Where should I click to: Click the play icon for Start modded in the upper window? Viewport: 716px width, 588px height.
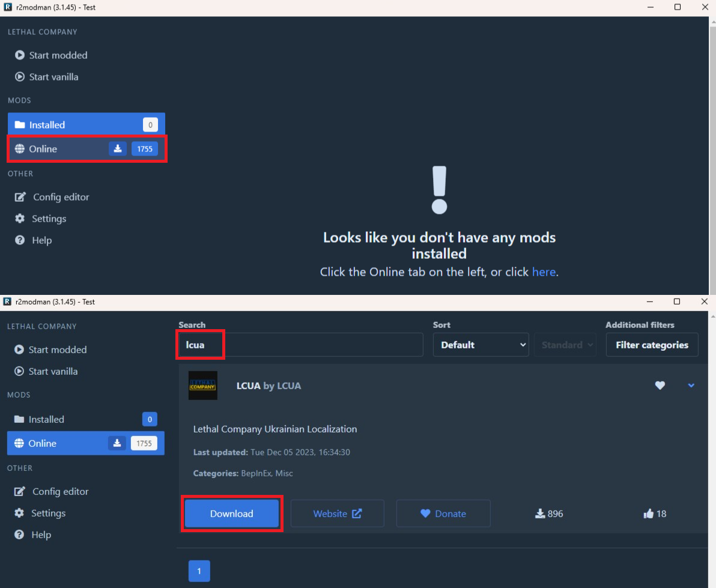point(20,55)
